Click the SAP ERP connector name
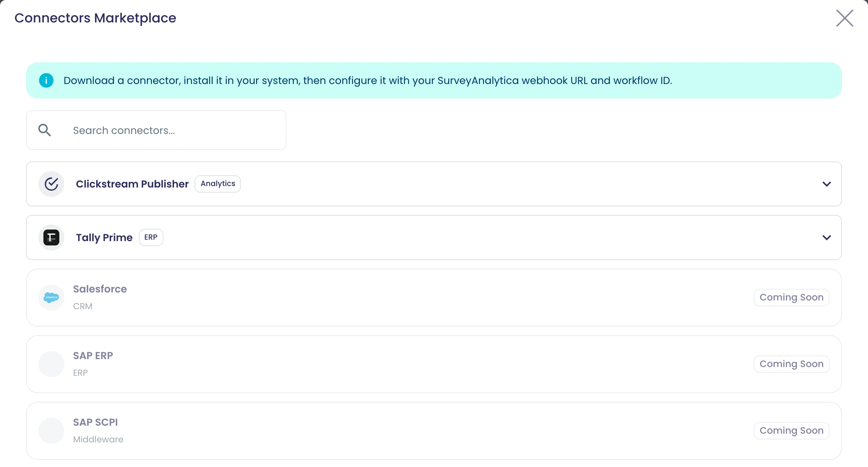This screenshot has height=467, width=868. coord(93,355)
